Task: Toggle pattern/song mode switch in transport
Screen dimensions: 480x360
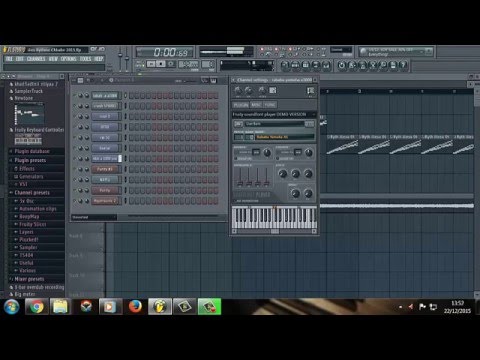Action: pyautogui.click(x=139, y=64)
